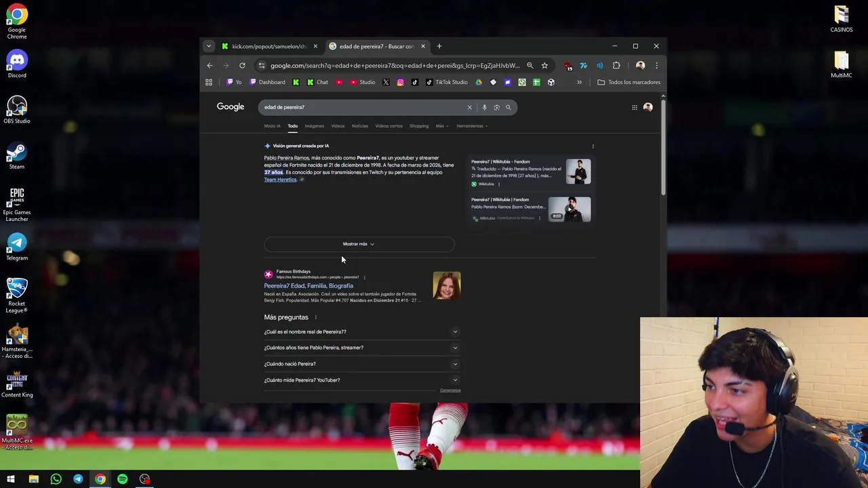Screen dimensions: 868x488
Task: Follow the Team Heretics link
Action: (280, 180)
